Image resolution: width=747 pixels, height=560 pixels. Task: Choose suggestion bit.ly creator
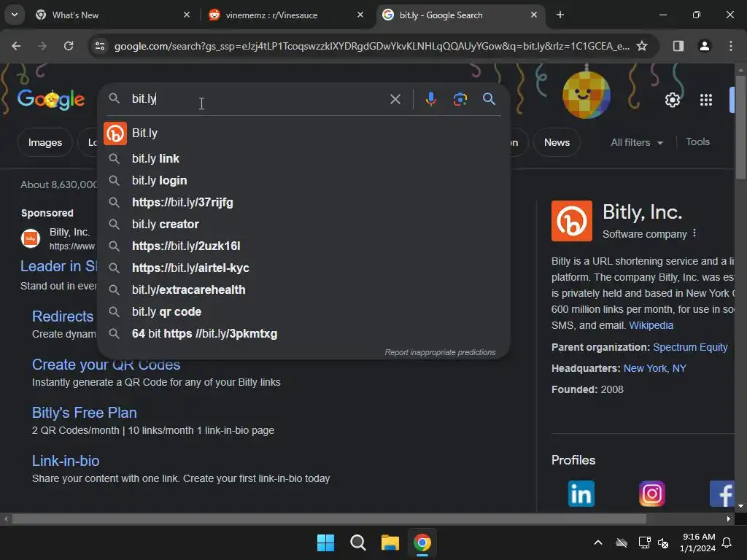tap(303, 225)
